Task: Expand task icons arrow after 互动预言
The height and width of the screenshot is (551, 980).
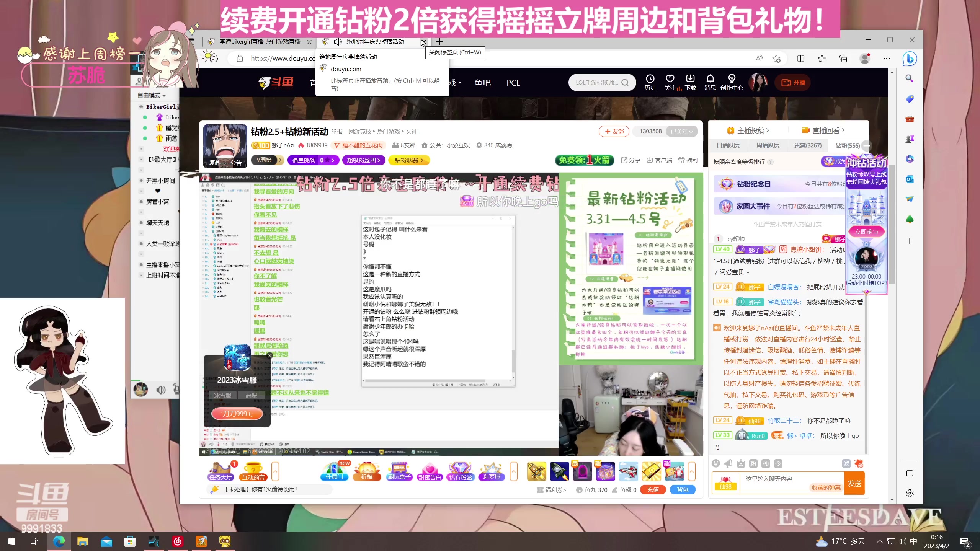Action: point(275,471)
